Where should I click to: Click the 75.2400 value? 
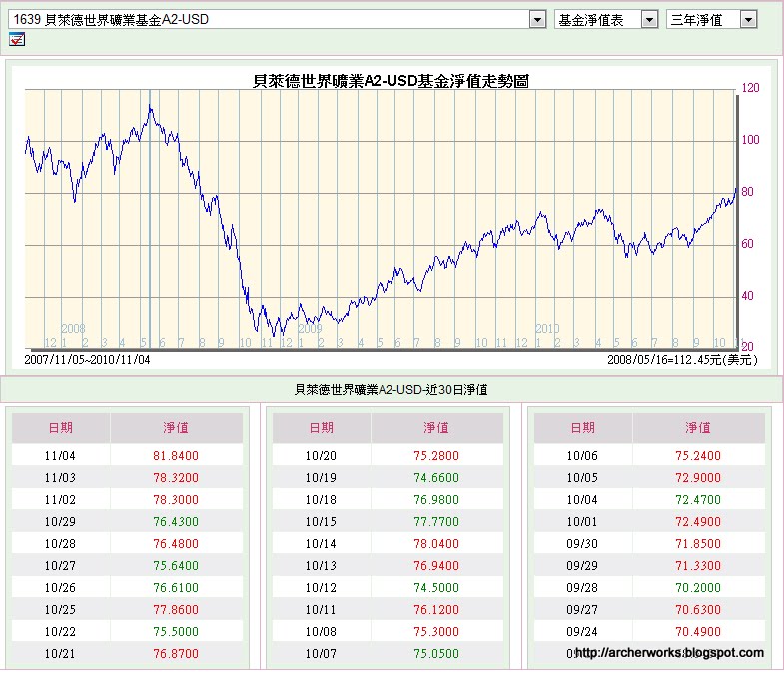pos(698,456)
